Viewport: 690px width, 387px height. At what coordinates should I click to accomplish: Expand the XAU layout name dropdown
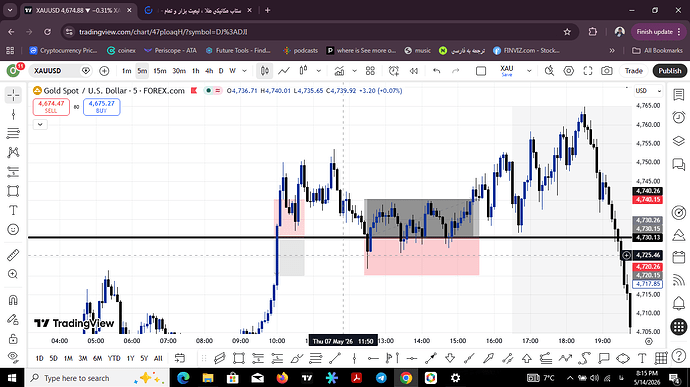pos(529,71)
